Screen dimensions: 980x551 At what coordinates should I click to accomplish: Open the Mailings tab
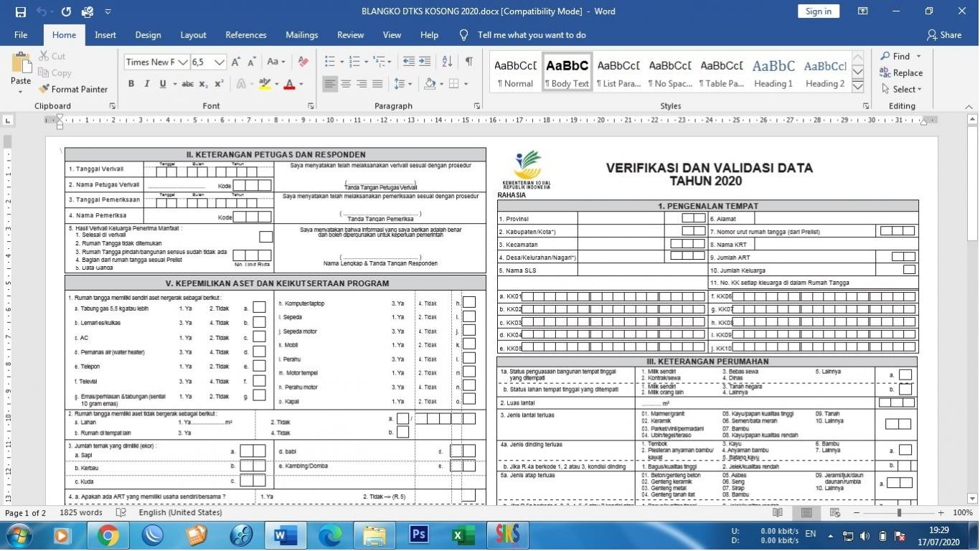coord(302,34)
